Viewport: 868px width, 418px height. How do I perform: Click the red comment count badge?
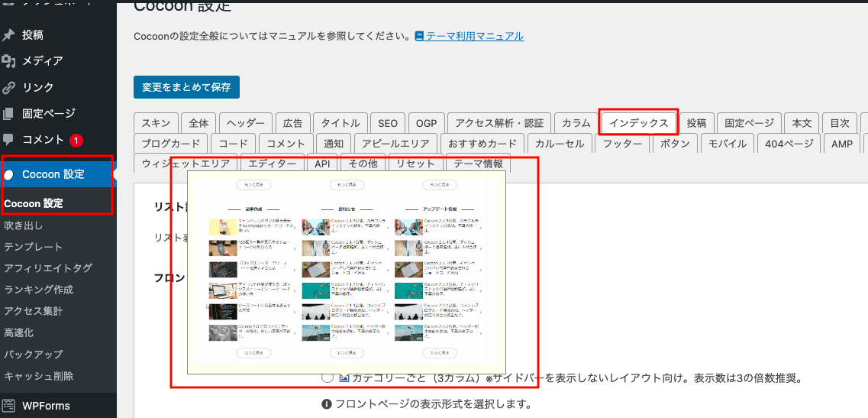pos(76,141)
